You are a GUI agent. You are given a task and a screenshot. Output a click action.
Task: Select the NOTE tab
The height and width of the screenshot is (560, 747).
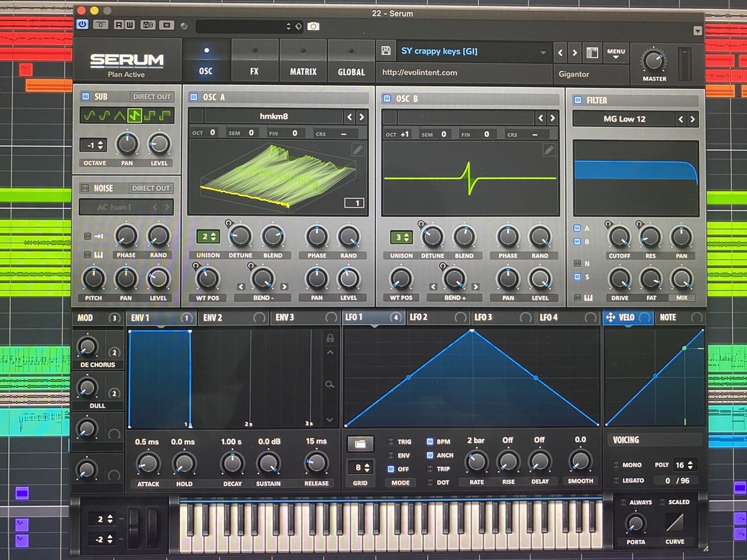pyautogui.click(x=680, y=317)
